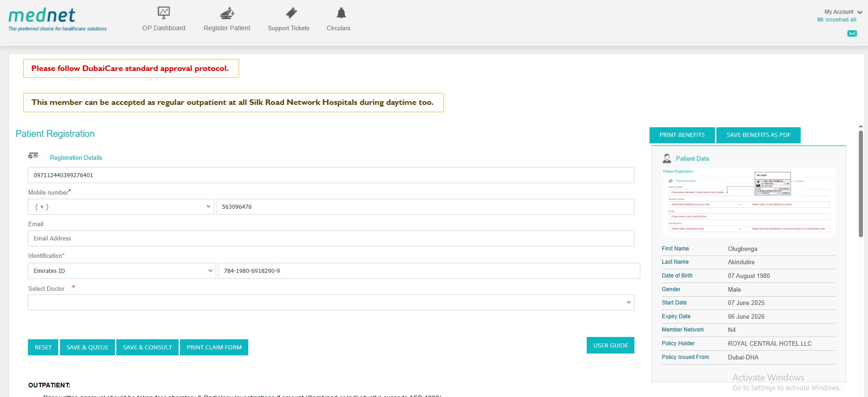Screen dimensions: 868x397
Task: Click the Emirates ID number field
Action: tap(429, 271)
